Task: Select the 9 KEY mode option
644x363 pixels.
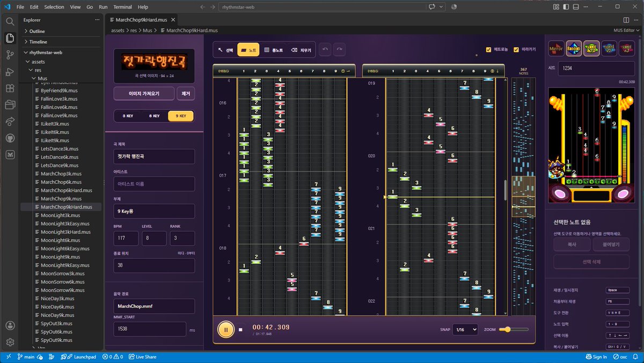Action: pos(180,116)
